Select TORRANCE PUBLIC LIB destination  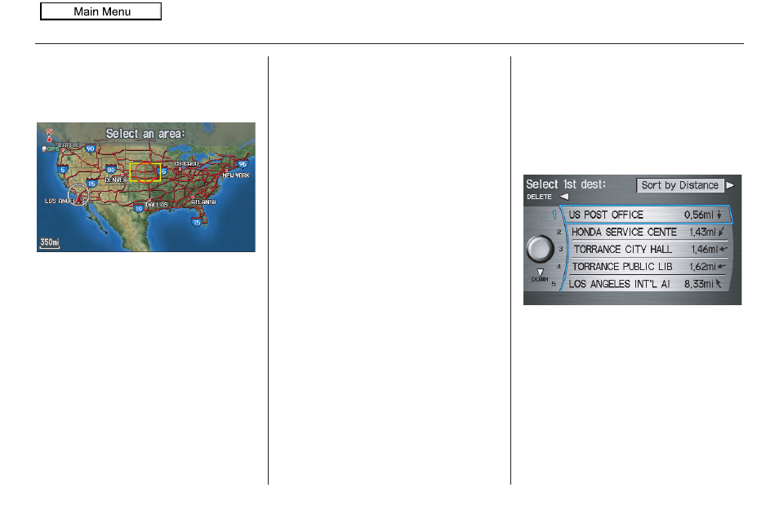tap(648, 267)
